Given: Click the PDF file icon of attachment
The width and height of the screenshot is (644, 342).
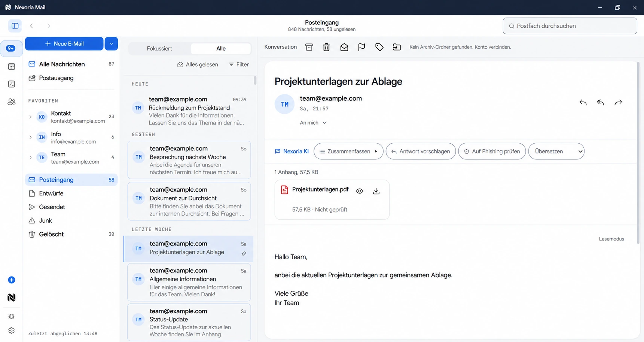Looking at the screenshot, I should point(284,190).
